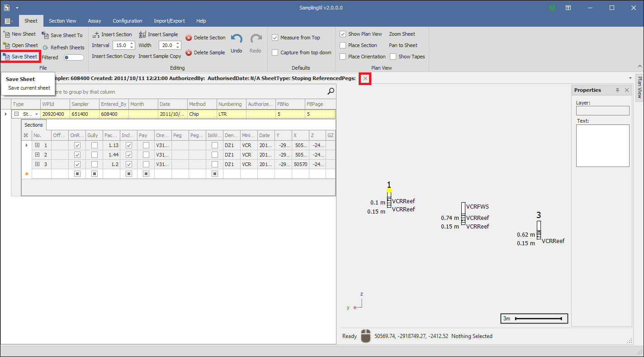The image size is (644, 357).
Task: Enable Show Tapes checkbox
Action: click(x=393, y=57)
